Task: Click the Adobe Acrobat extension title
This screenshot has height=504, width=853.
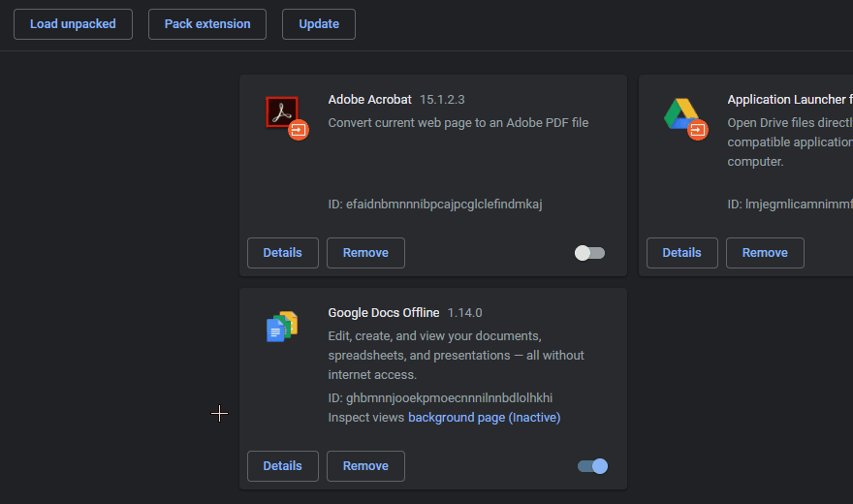Action: tap(369, 99)
